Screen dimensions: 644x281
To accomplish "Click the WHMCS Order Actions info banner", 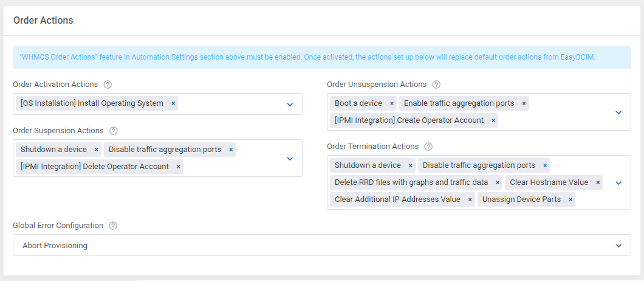I will (321, 57).
